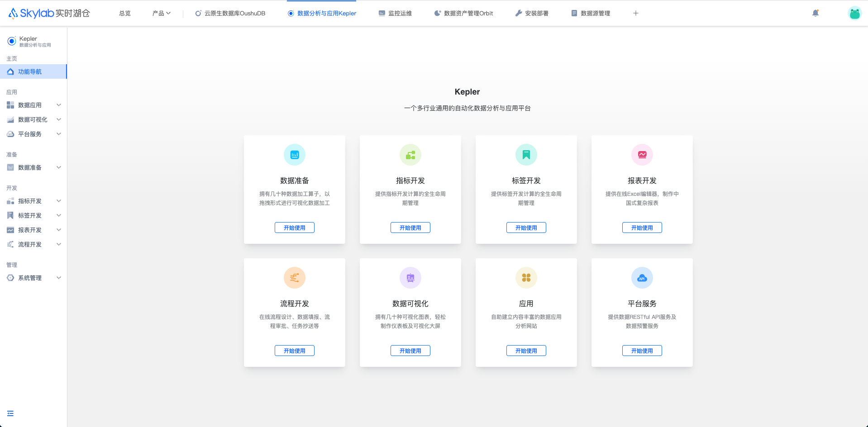Click the 平台服务 card API cloud icon
The width and height of the screenshot is (868, 427).
642,278
